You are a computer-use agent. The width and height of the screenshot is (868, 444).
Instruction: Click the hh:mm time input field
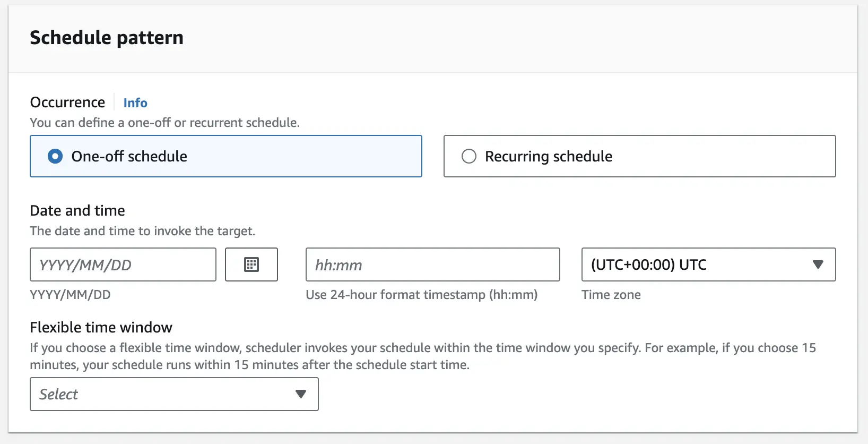pyautogui.click(x=433, y=264)
